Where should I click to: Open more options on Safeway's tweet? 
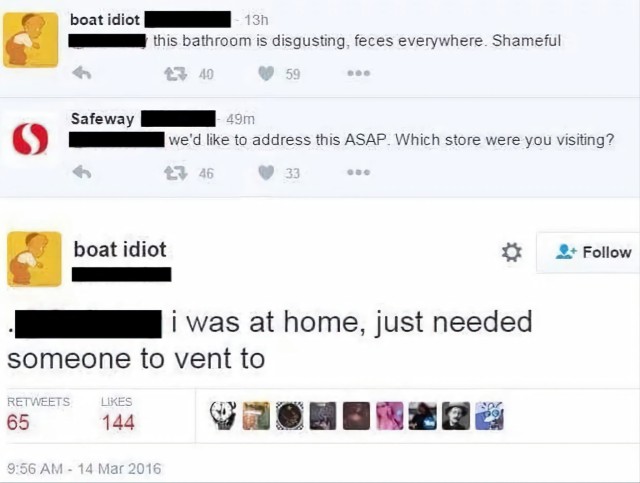[x=359, y=172]
